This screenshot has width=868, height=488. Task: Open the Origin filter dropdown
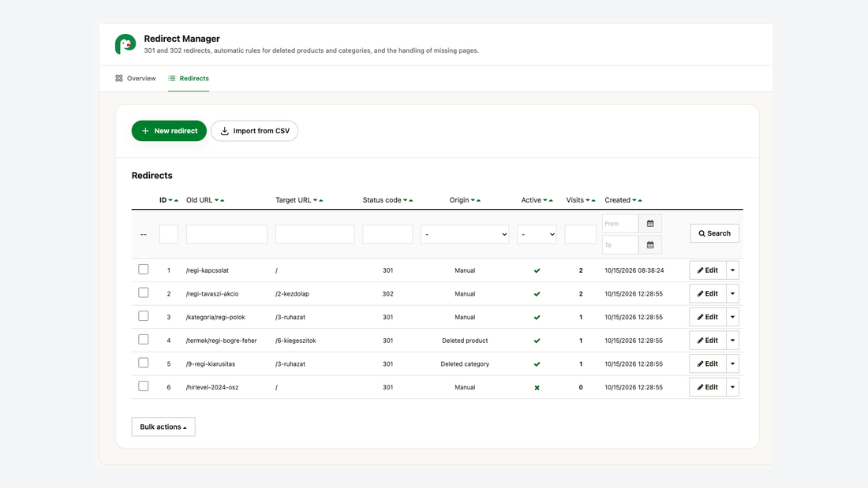(x=465, y=234)
